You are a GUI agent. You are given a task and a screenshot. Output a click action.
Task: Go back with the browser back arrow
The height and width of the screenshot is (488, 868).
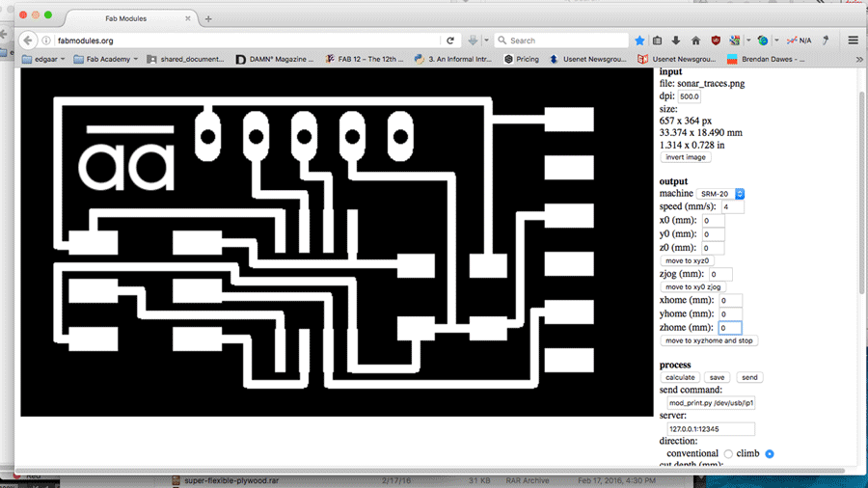click(x=28, y=41)
